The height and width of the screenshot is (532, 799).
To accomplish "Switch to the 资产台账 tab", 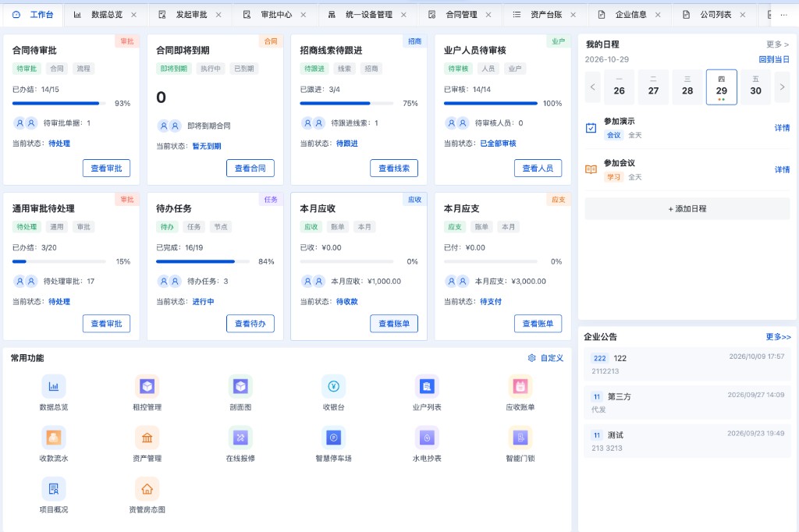I will coord(546,15).
